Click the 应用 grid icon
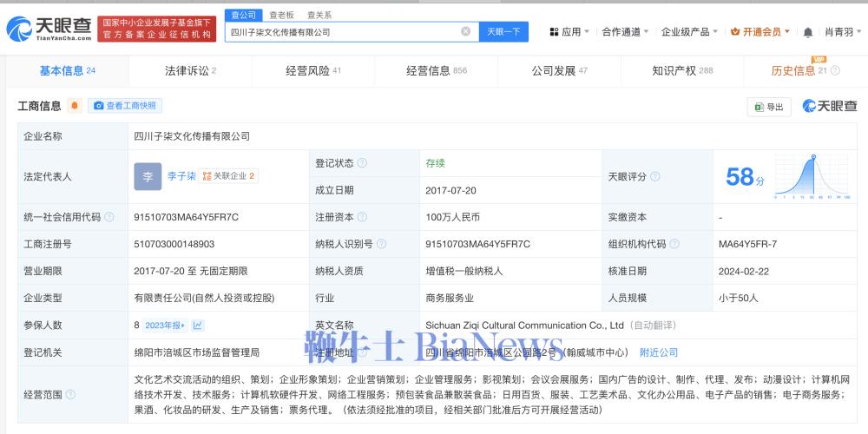868x434 pixels. point(554,32)
